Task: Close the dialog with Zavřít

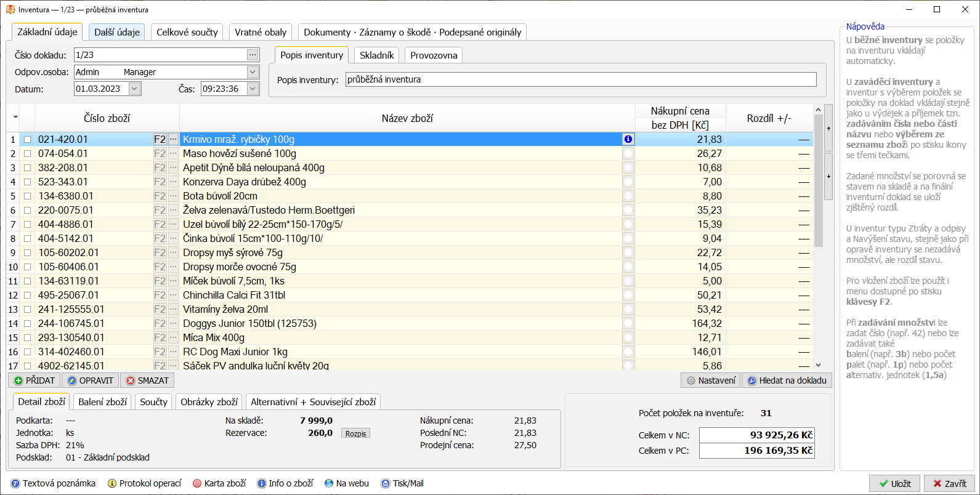Action: pyautogui.click(x=949, y=483)
